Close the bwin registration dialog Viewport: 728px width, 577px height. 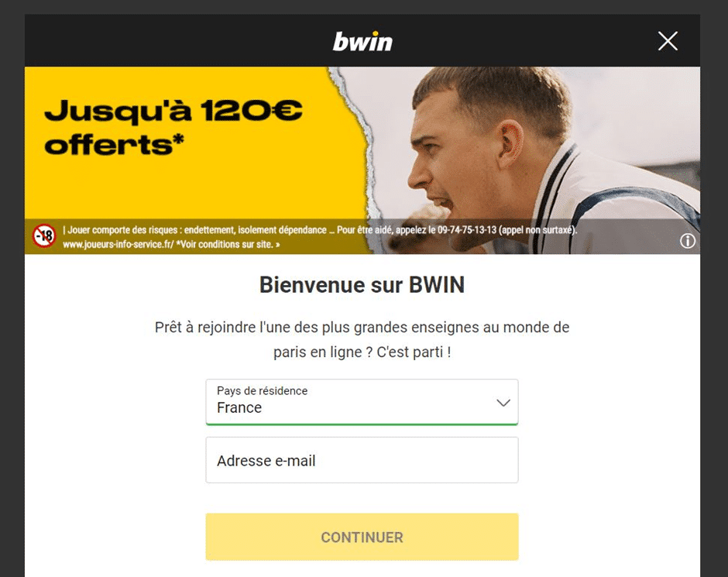click(668, 41)
